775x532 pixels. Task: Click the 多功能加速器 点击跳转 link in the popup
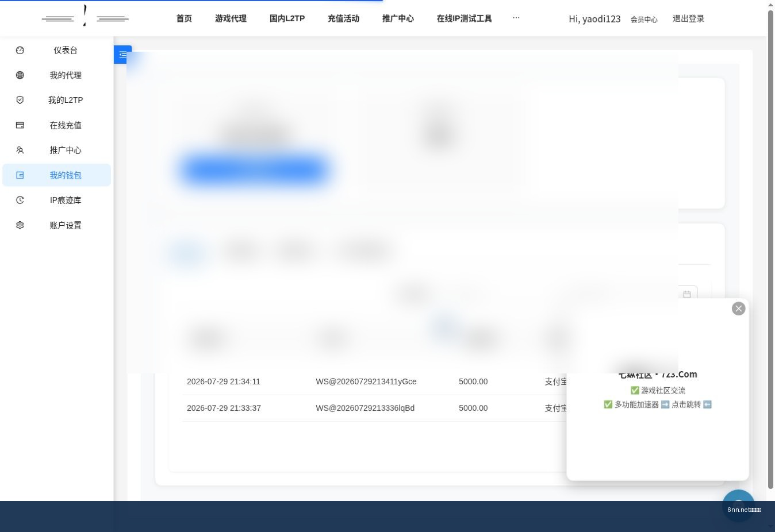coord(658,404)
